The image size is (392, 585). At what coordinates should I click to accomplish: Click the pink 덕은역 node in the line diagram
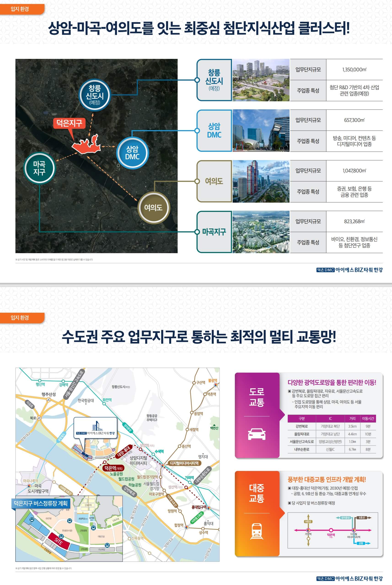331,530
